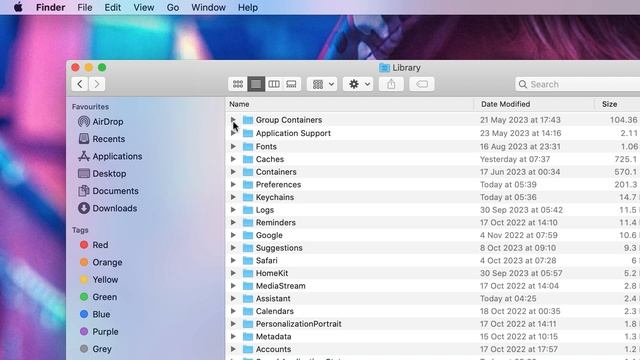Image resolution: width=640 pixels, height=360 pixels.
Task: Select the Grey tag
Action: 96,349
